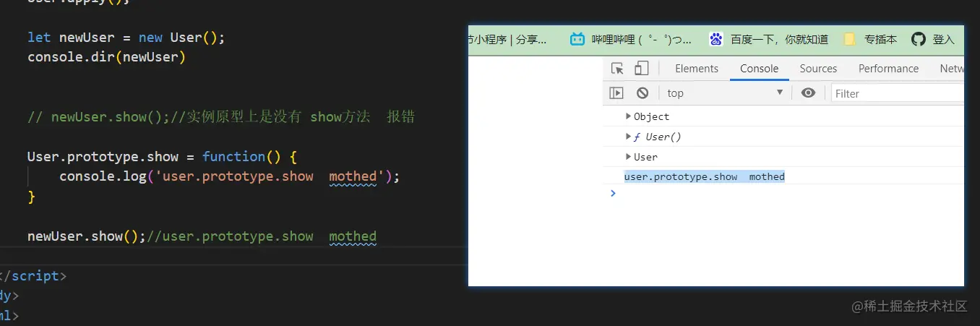Focus the console Filter input field
Viewport: 980px width, 326px height.
point(898,93)
